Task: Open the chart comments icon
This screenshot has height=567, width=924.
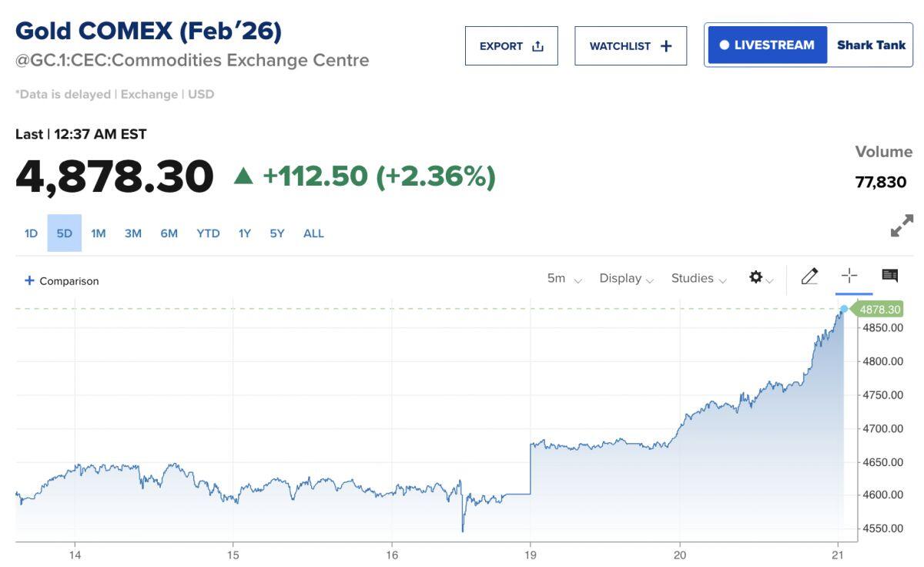Action: tap(889, 276)
